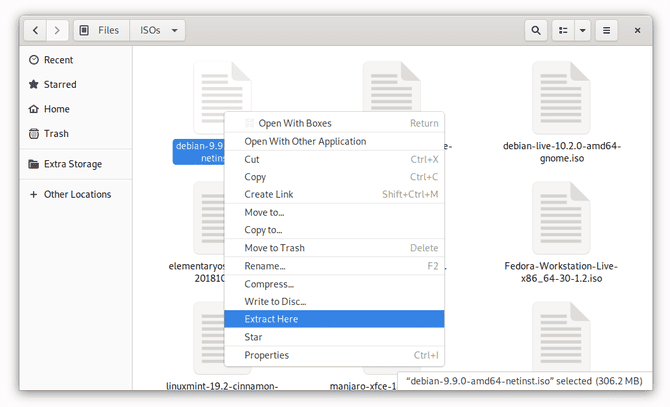670x407 pixels.
Task: Click the linuxmint-19.2-cinnamon filename
Action: click(x=222, y=386)
